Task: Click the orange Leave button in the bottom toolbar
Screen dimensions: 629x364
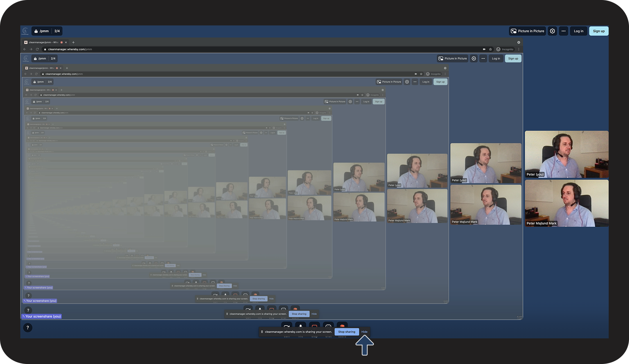Action: click(342, 325)
